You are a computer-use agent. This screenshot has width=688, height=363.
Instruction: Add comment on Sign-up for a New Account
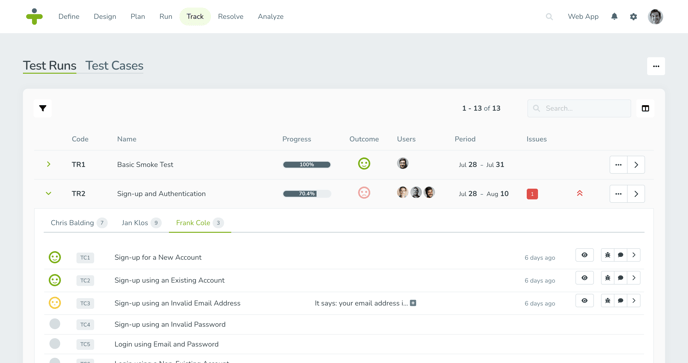620,255
